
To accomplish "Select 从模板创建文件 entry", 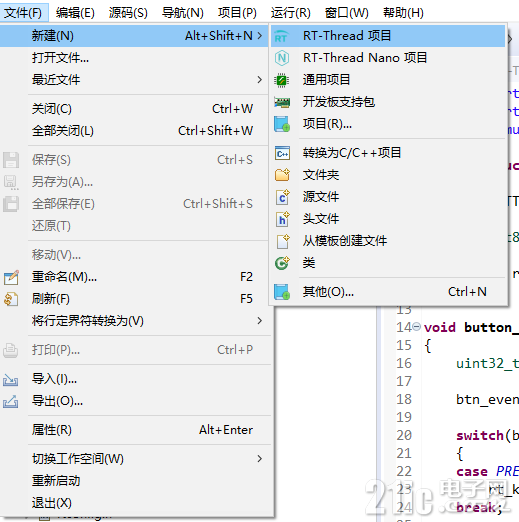I will [x=388, y=241].
